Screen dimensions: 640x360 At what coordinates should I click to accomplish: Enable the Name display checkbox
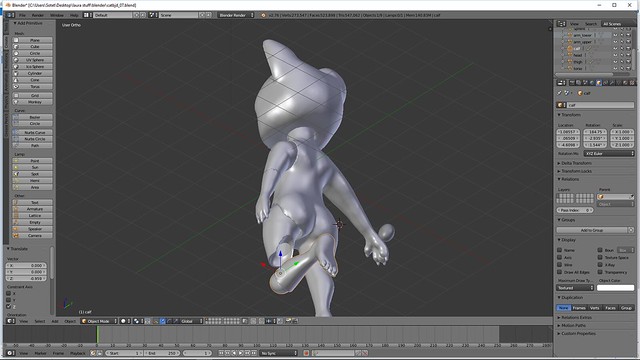[560, 250]
